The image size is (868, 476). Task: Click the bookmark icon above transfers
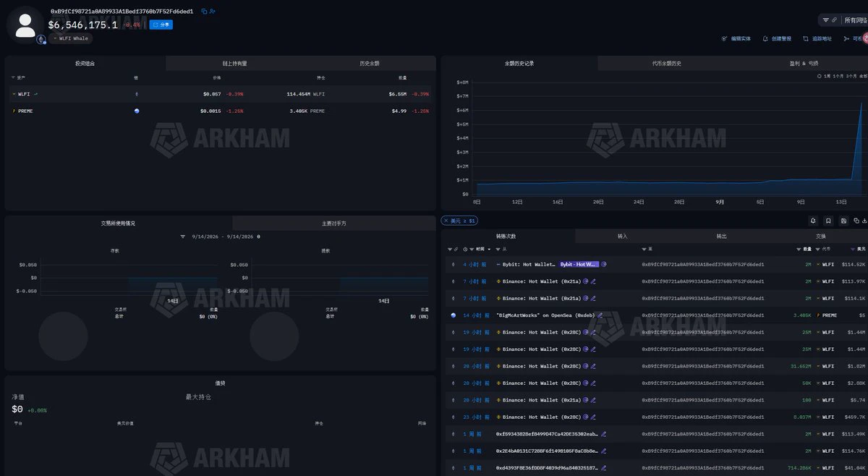(828, 221)
